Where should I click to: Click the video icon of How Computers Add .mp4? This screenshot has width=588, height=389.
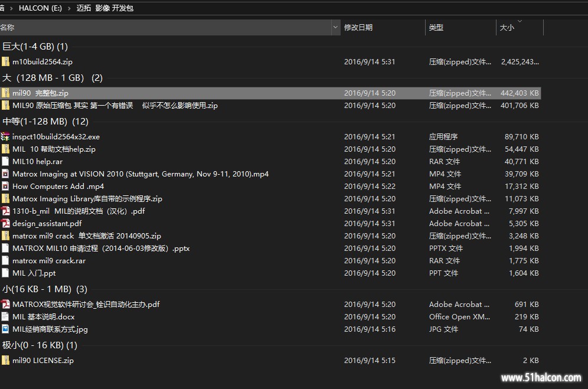coord(5,186)
